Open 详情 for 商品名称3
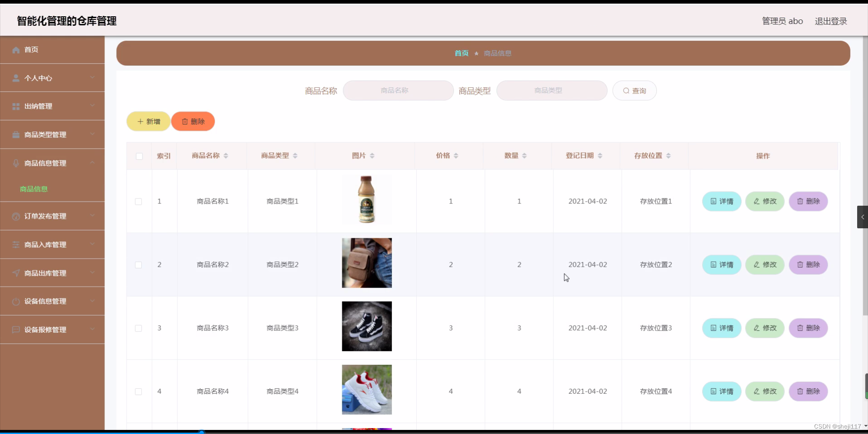868x434 pixels. coord(721,328)
